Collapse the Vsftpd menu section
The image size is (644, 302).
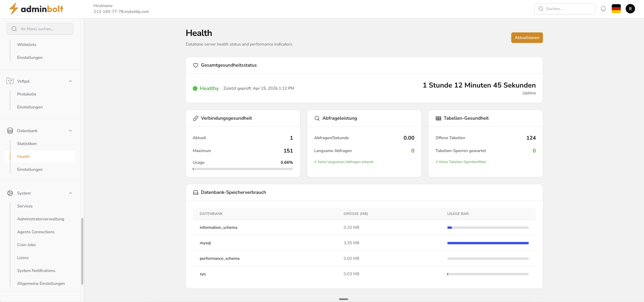pyautogui.click(x=70, y=81)
